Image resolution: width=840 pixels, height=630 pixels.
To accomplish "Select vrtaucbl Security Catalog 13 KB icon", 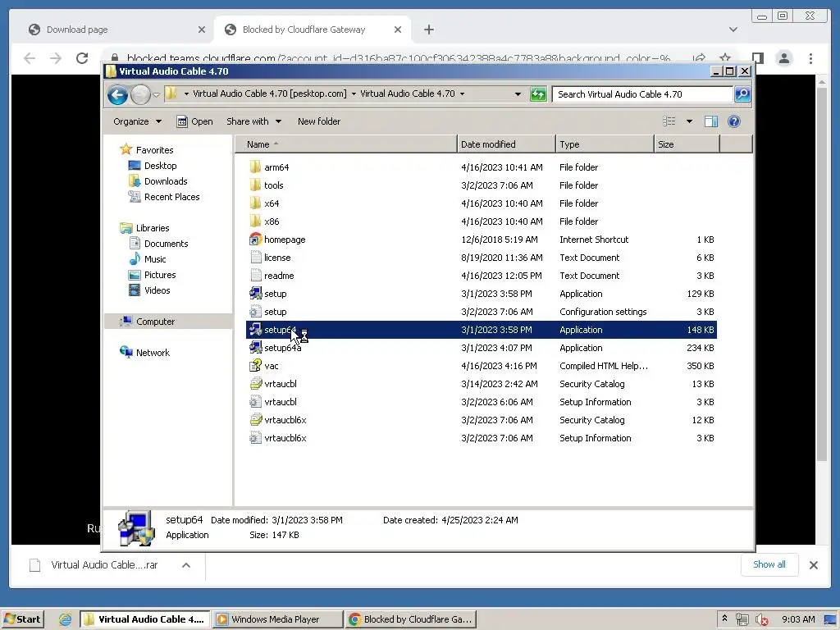I will pyautogui.click(x=256, y=384).
